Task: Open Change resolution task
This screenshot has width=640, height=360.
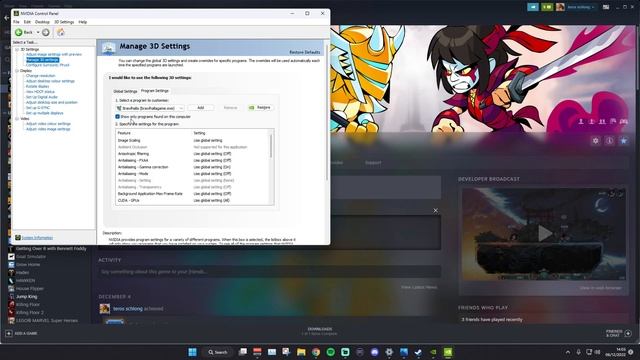Action: pyautogui.click(x=40, y=76)
